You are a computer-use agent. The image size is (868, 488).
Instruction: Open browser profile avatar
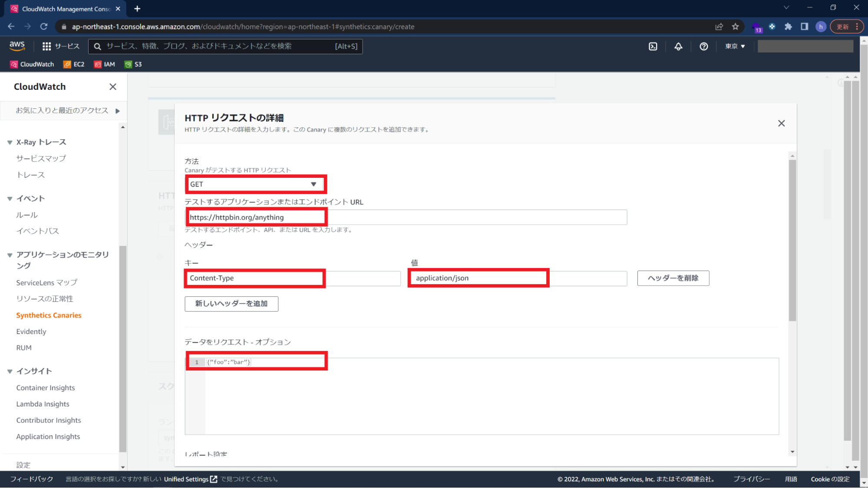point(821,26)
